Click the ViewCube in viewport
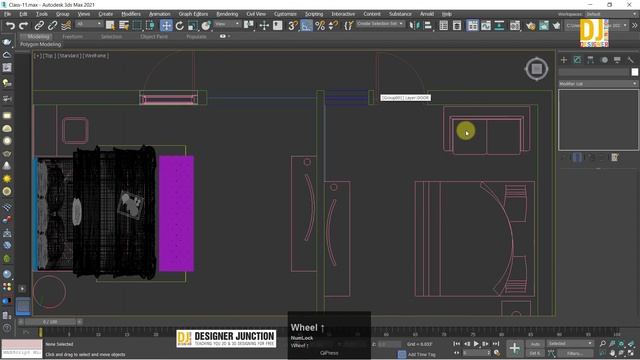 (x=536, y=69)
